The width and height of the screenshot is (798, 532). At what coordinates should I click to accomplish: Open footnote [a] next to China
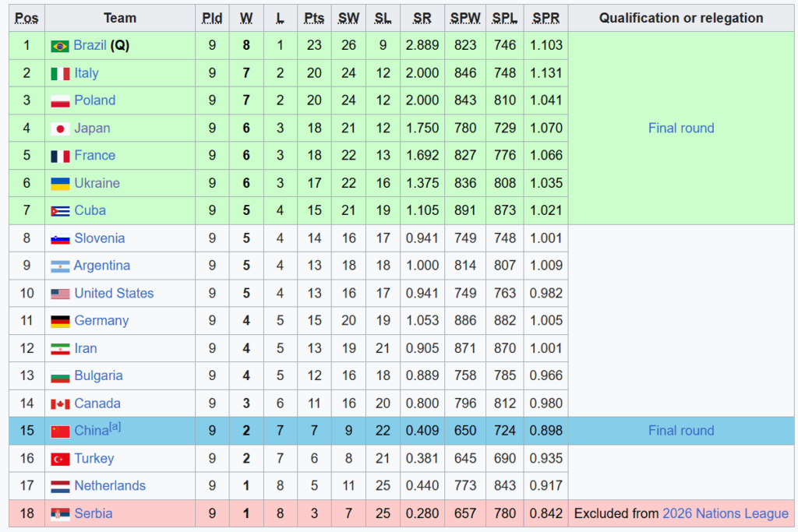(x=115, y=427)
